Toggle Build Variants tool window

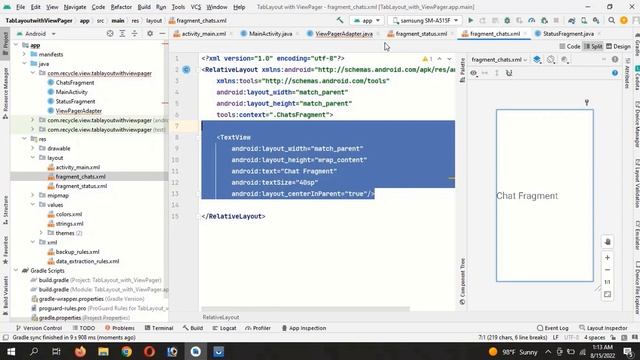click(5, 296)
